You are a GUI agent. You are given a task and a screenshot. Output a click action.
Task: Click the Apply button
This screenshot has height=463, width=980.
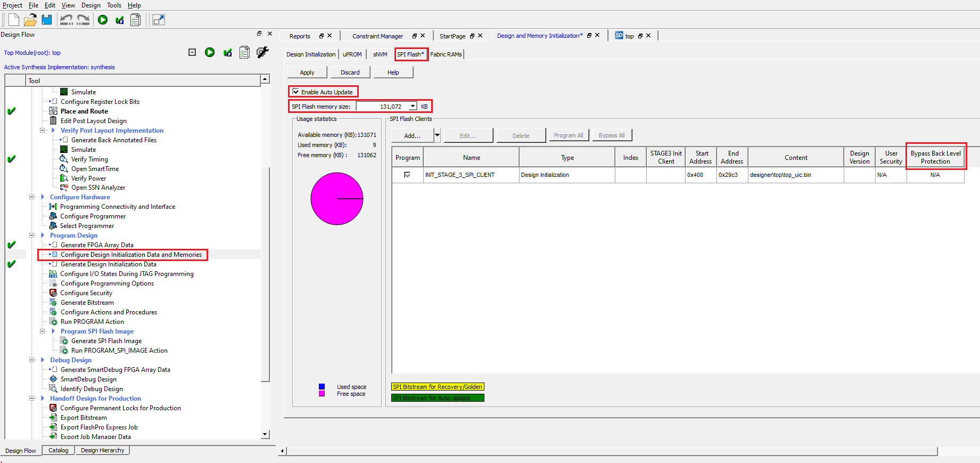(x=307, y=72)
